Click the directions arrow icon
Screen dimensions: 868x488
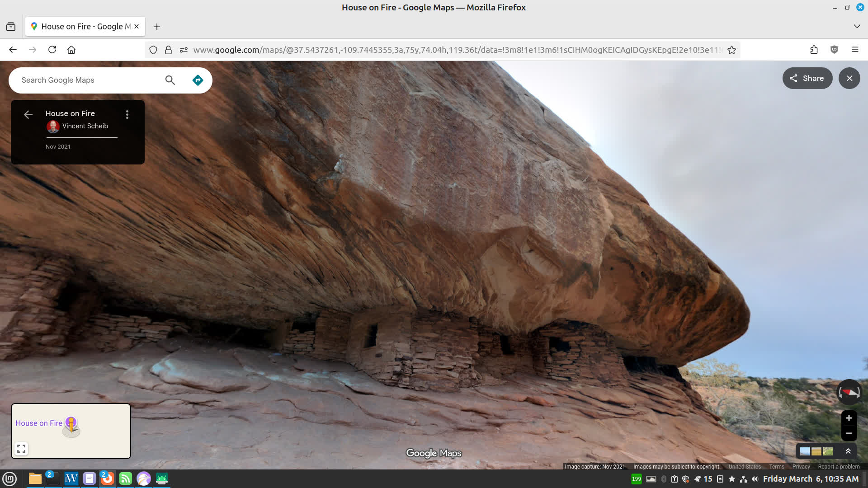point(198,80)
